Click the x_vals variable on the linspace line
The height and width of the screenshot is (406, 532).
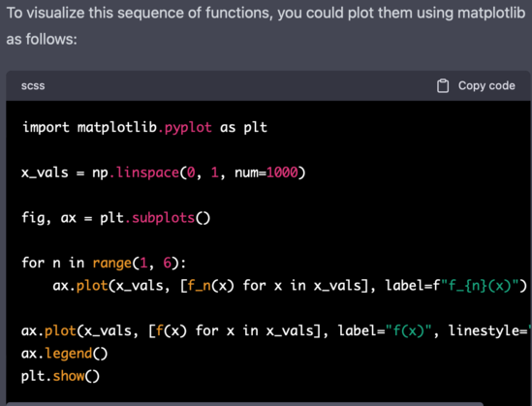click(x=45, y=173)
